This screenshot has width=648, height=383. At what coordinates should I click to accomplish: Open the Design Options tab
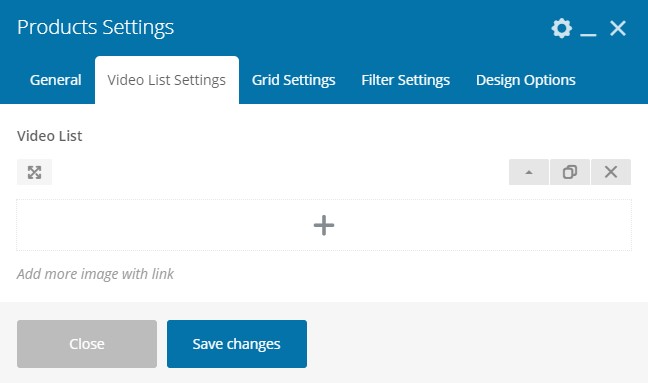526,80
